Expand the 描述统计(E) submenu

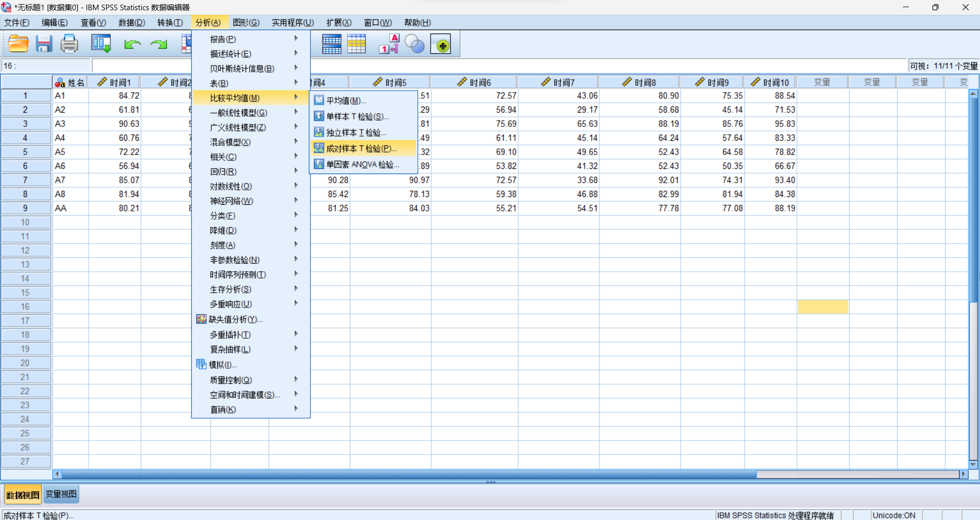click(230, 54)
